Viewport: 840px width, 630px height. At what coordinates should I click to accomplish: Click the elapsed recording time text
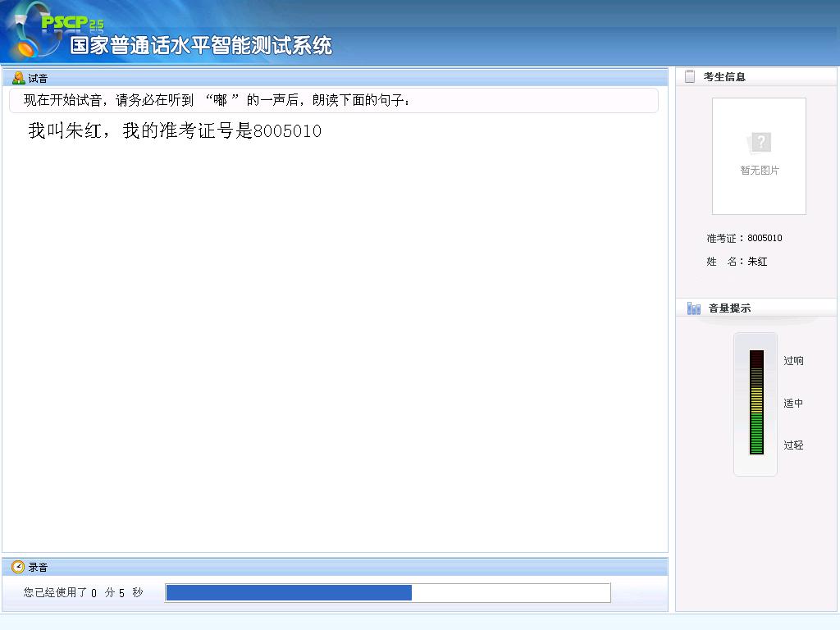pos(83,592)
